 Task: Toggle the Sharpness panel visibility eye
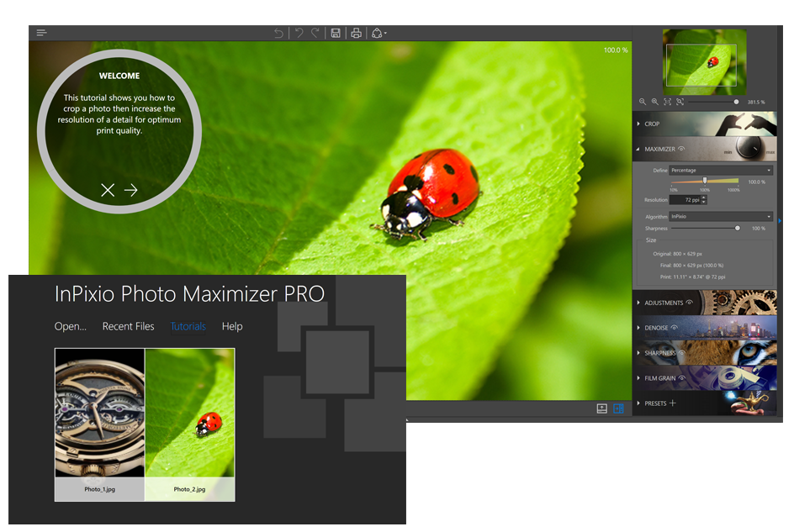click(x=681, y=352)
